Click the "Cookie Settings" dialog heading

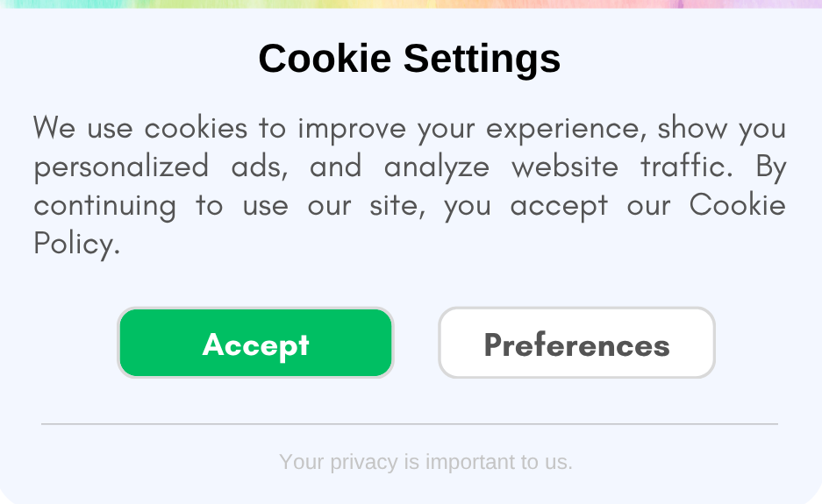click(409, 59)
